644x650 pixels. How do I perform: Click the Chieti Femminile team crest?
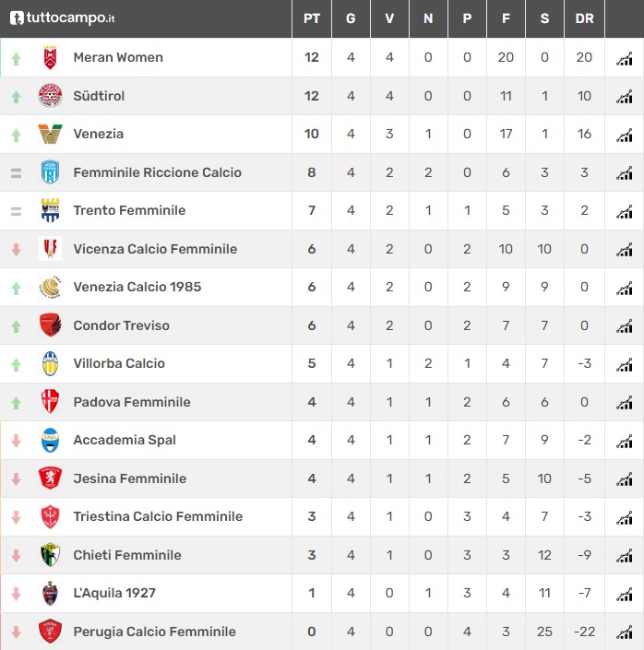click(x=50, y=555)
